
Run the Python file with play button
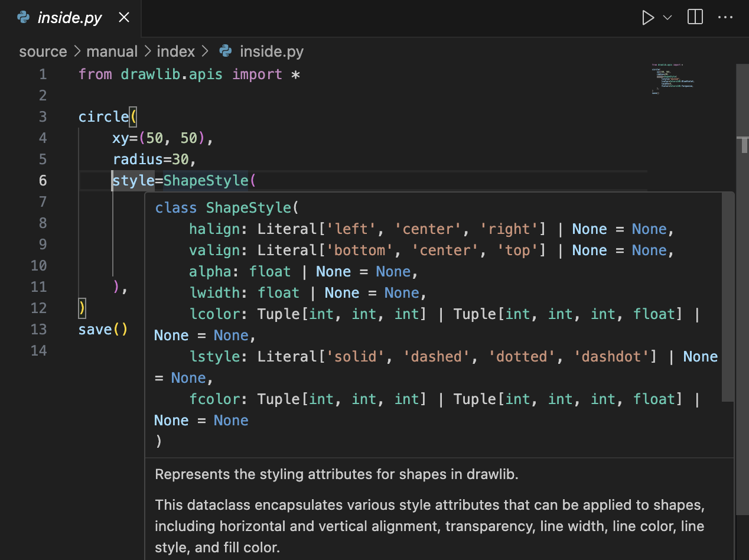point(648,18)
